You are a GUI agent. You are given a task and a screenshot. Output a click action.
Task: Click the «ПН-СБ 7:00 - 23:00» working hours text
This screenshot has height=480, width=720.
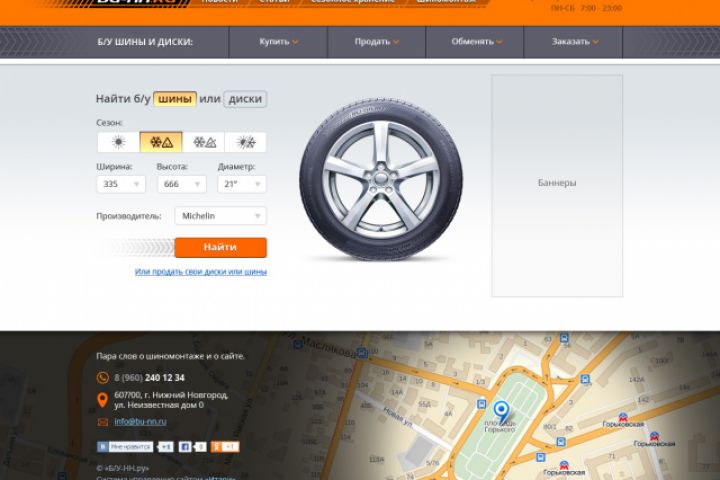click(x=587, y=8)
